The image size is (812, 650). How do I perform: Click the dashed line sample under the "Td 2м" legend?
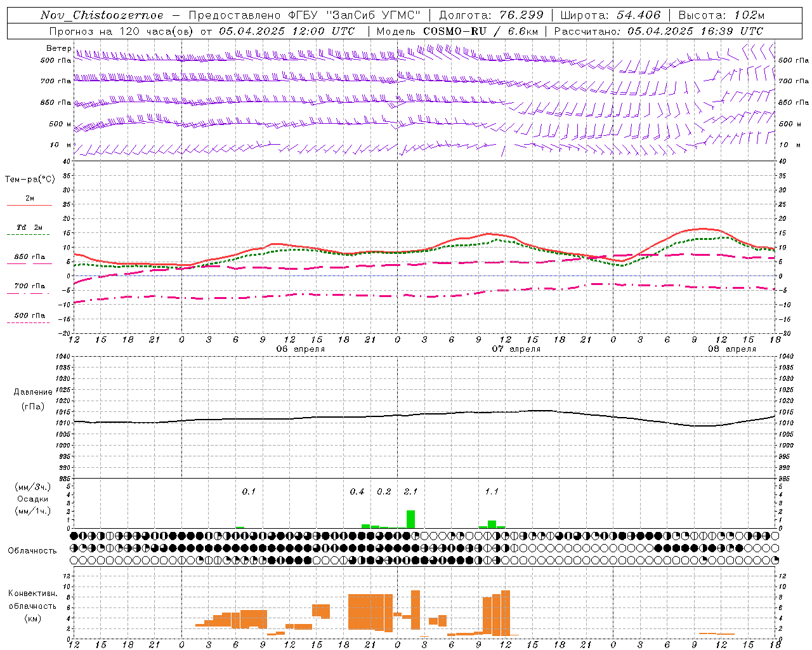pyautogui.click(x=29, y=235)
